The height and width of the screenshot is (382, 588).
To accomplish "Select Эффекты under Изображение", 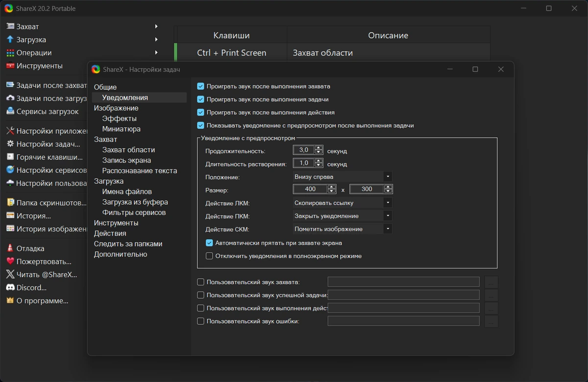I will pyautogui.click(x=120, y=119).
